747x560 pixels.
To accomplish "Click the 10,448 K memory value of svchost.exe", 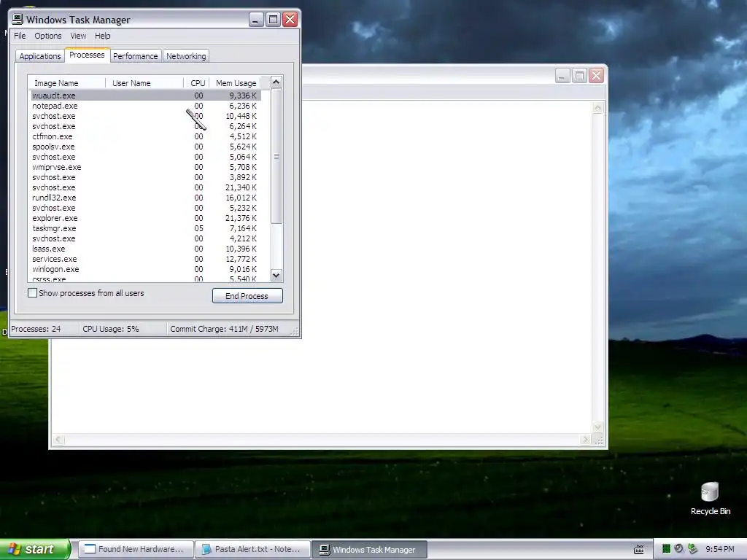I will [241, 116].
